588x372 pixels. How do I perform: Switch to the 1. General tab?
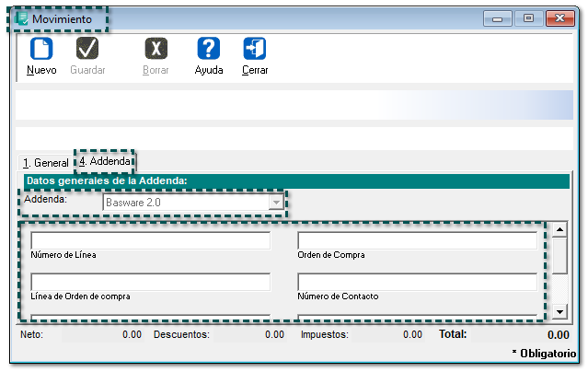coord(45,163)
